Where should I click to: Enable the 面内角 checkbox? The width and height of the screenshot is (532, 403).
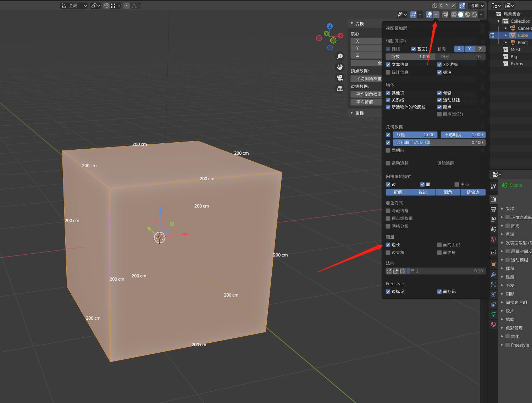coord(439,253)
